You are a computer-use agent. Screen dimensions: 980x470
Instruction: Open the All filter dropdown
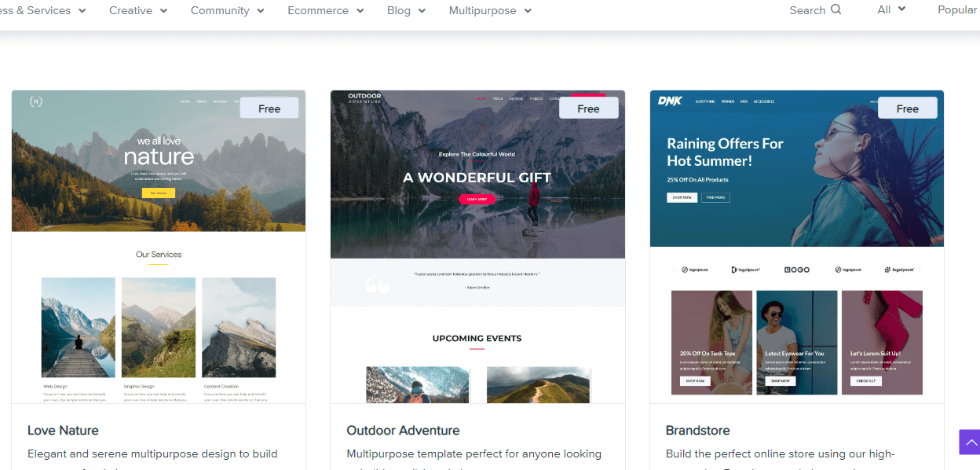[x=891, y=10]
